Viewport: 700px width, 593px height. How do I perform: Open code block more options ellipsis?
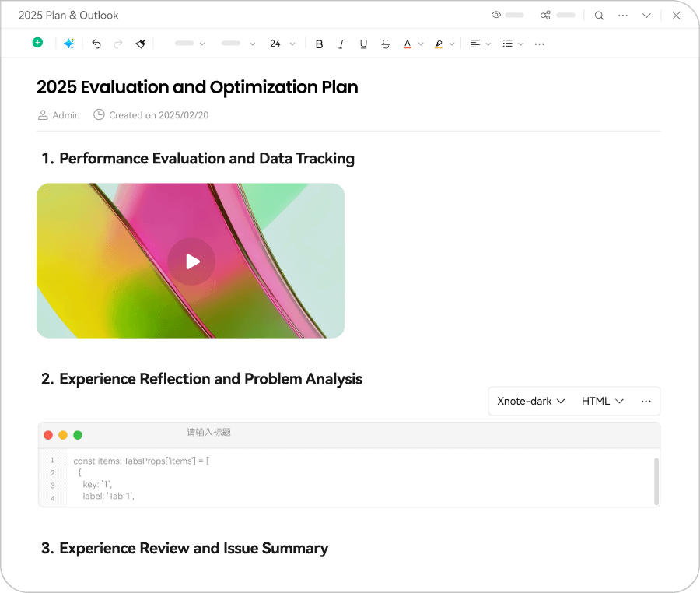[646, 402]
